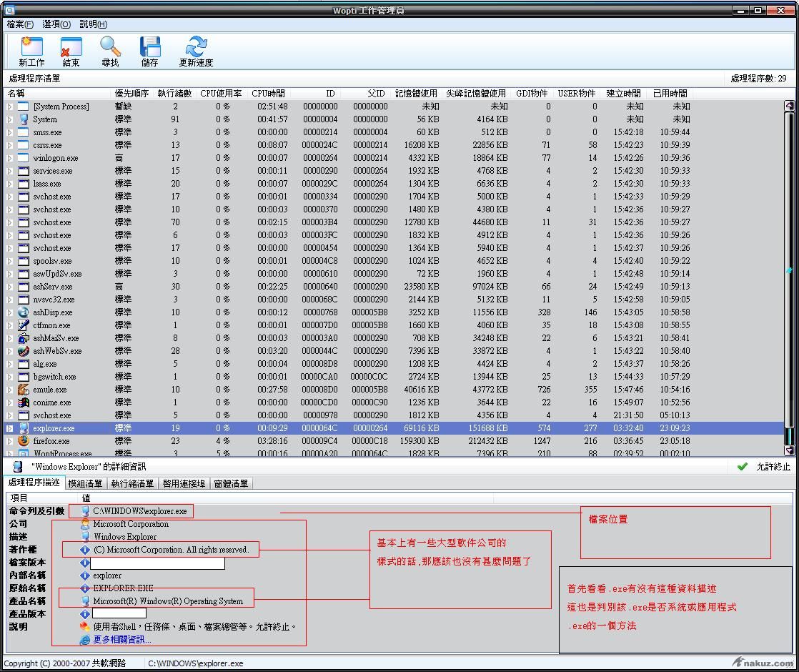Click C:\WINDOWS\explorer.exe command line value
Viewport: 799px width, 672px height.
(139, 511)
